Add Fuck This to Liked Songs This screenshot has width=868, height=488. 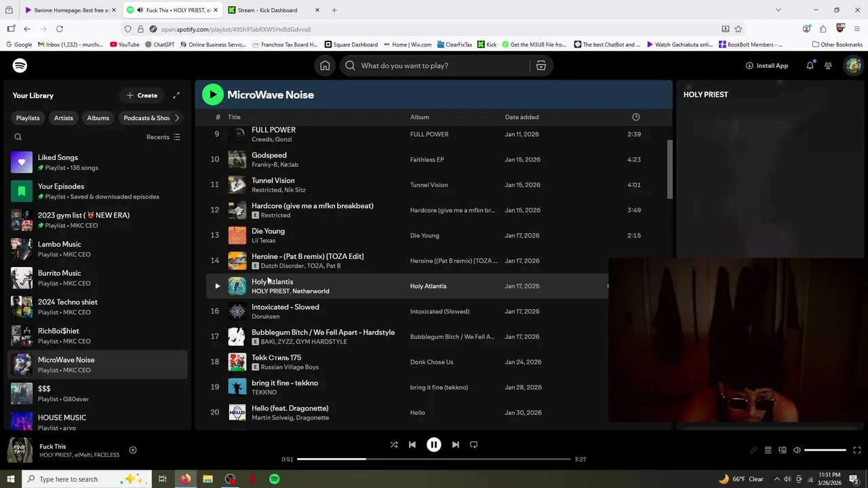(x=133, y=450)
